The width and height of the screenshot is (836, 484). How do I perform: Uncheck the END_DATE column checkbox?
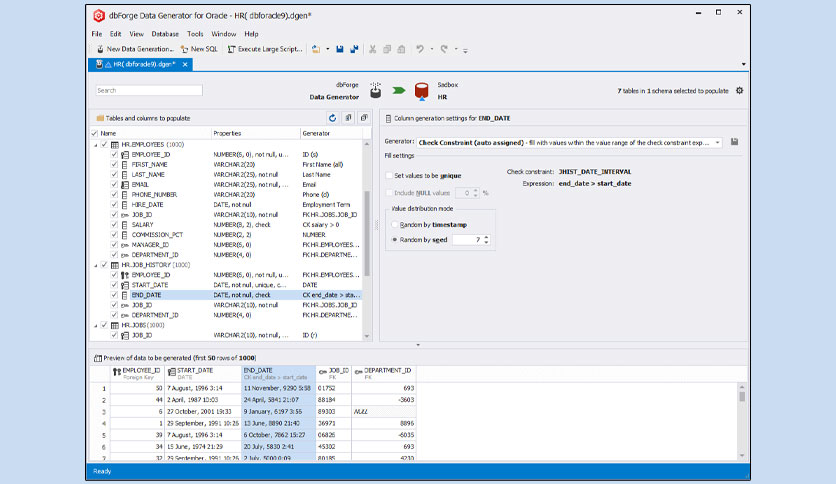click(x=114, y=295)
